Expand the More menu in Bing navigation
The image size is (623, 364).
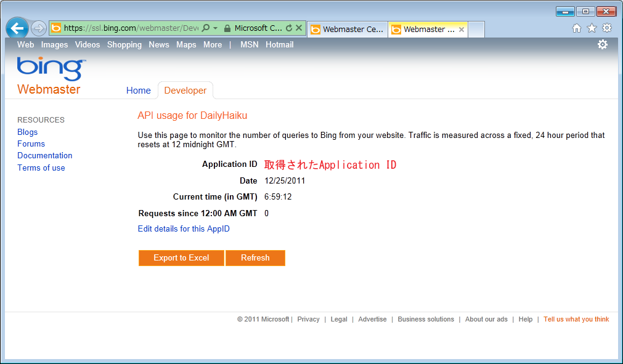pos(213,45)
